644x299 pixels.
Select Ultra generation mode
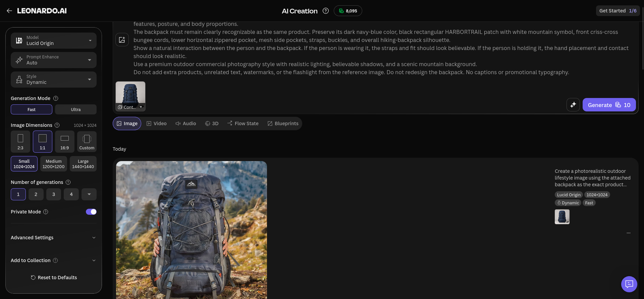[76, 109]
